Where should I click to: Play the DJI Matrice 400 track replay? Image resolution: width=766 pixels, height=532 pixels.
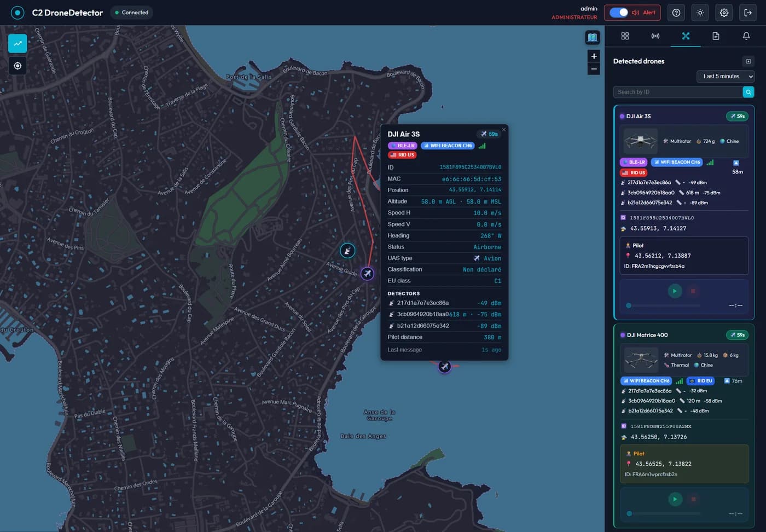tap(675, 499)
